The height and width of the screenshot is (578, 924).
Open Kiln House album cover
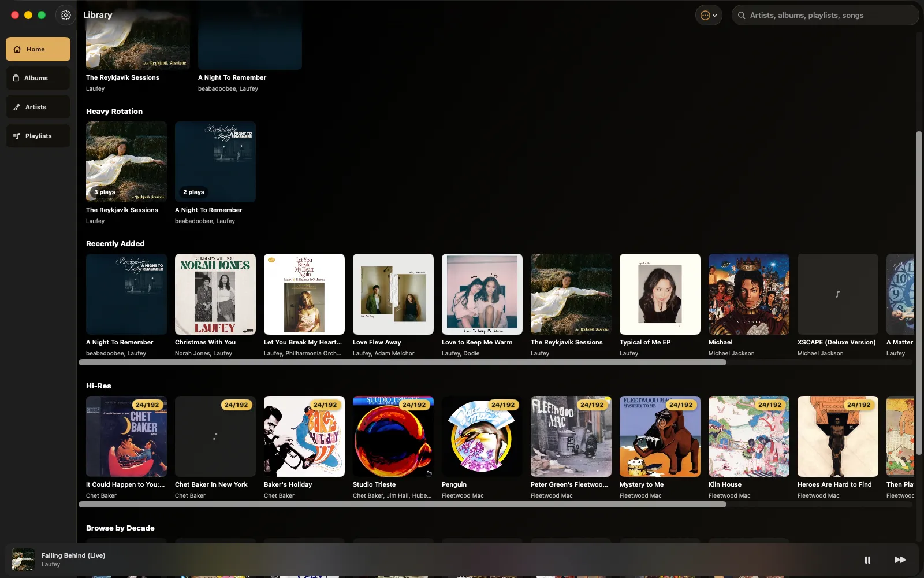pos(749,436)
